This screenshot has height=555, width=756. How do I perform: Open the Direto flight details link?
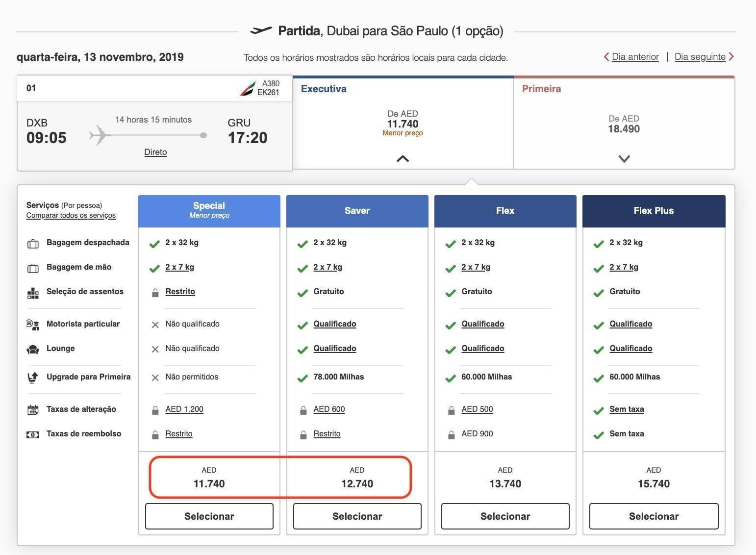(x=155, y=152)
